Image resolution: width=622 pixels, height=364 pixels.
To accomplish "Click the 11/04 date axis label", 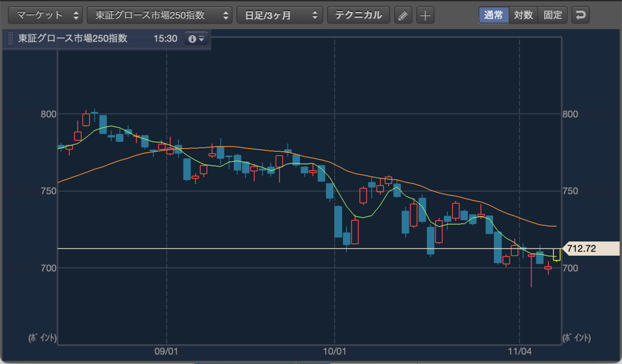I will pyautogui.click(x=519, y=351).
